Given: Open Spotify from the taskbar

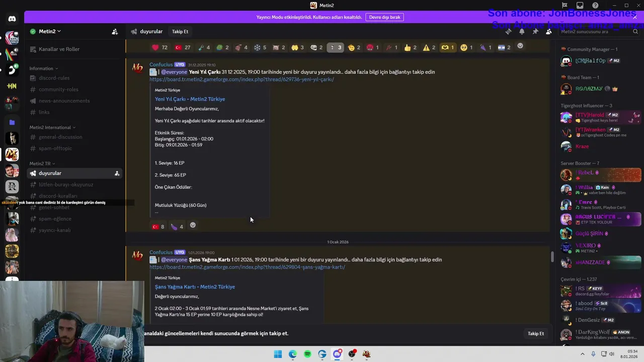Looking at the screenshot, I should tap(307, 354).
